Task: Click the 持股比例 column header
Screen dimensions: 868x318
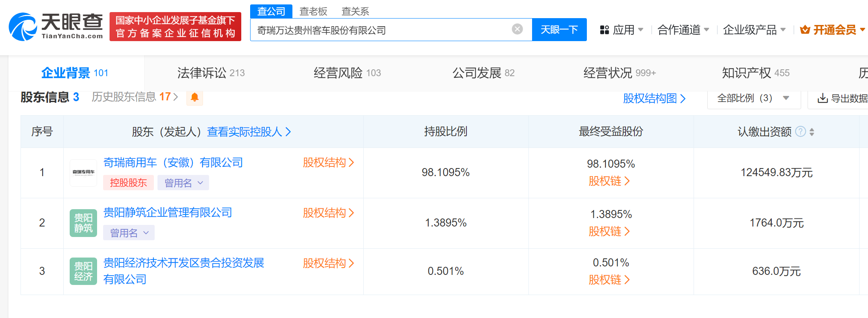Action: [445, 131]
